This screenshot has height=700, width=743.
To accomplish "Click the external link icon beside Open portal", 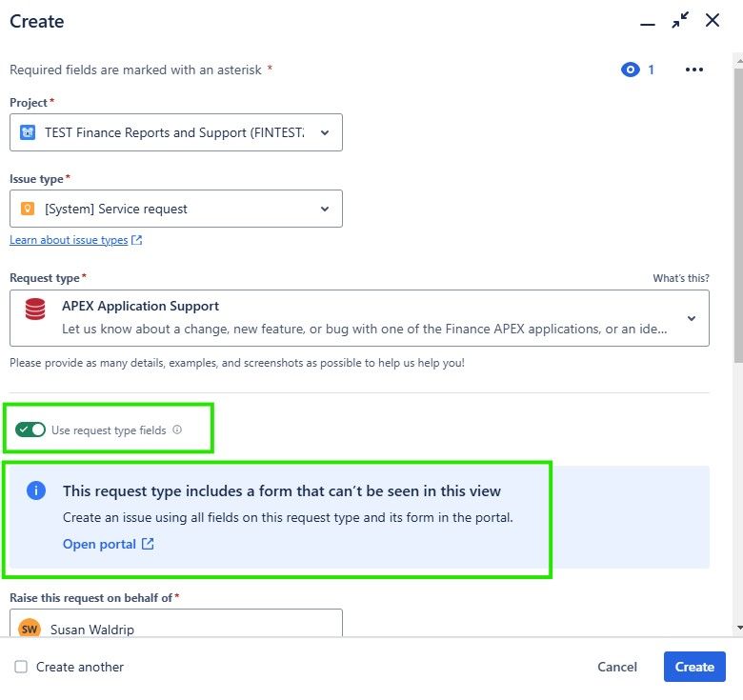I will 148,544.
